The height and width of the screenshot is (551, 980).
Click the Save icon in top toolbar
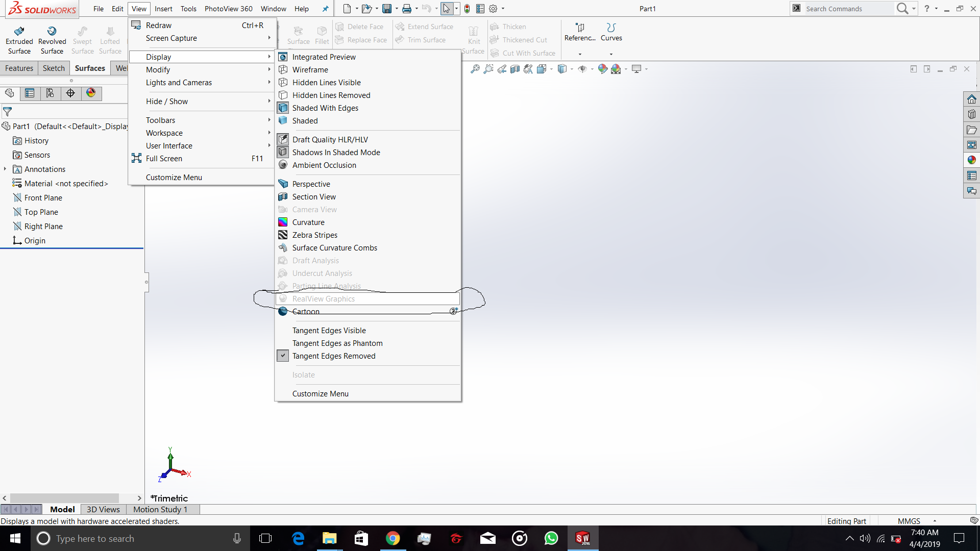click(x=386, y=9)
